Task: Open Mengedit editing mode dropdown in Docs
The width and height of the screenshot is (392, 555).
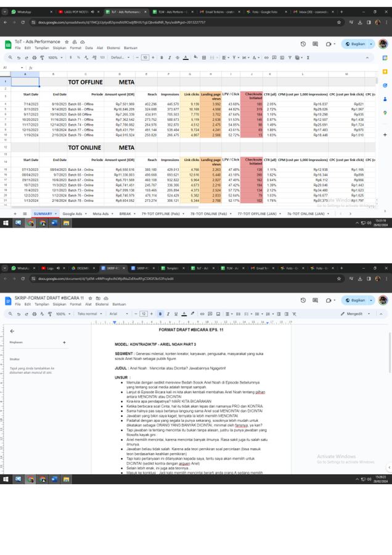Action: [x=355, y=314]
